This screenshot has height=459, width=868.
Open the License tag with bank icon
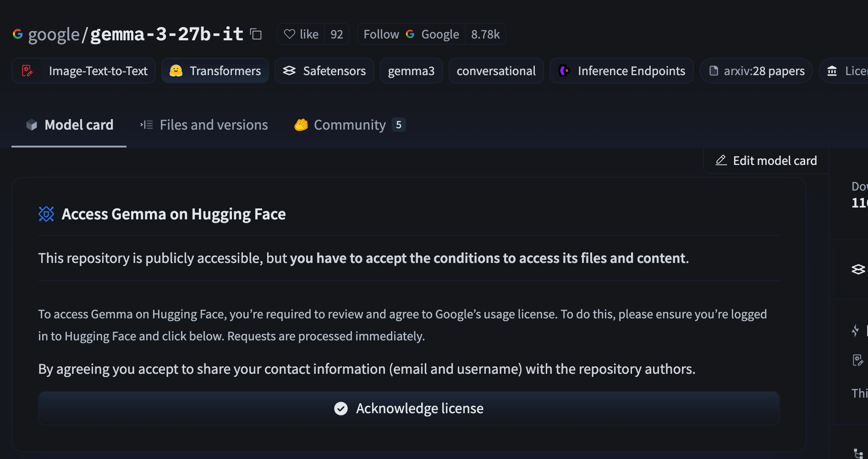coord(844,71)
